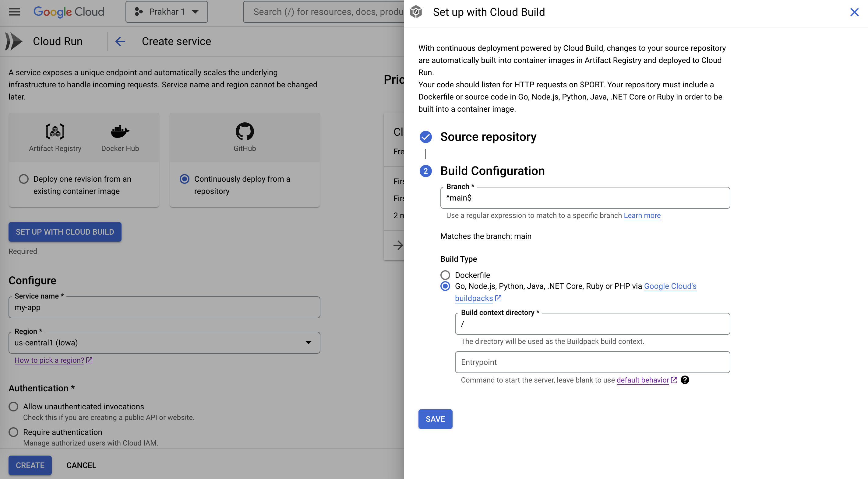Expand the project selector Prakhar 1

click(x=166, y=12)
